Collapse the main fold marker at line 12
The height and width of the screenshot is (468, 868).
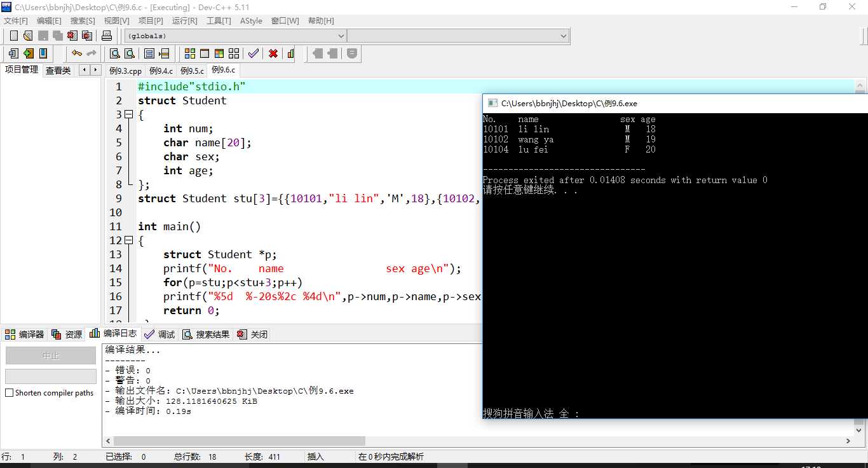[129, 240]
